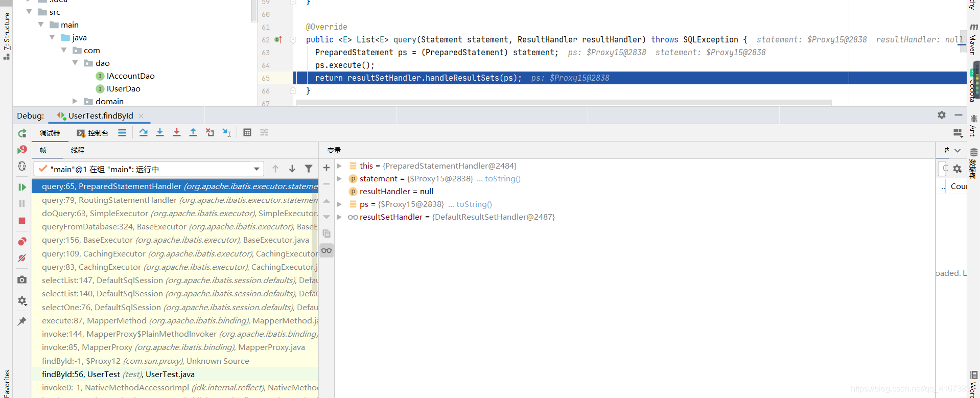Click the Trace Current Stream Chain icon
Viewport: 980px width, 398px height.
264,133
